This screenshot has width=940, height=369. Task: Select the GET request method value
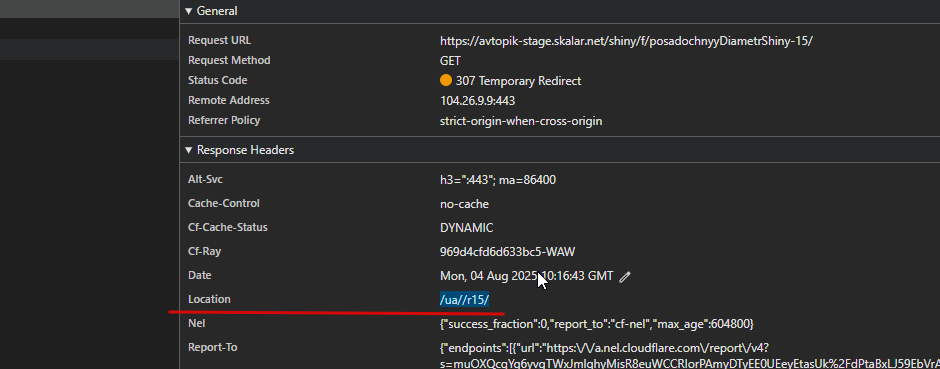450,61
